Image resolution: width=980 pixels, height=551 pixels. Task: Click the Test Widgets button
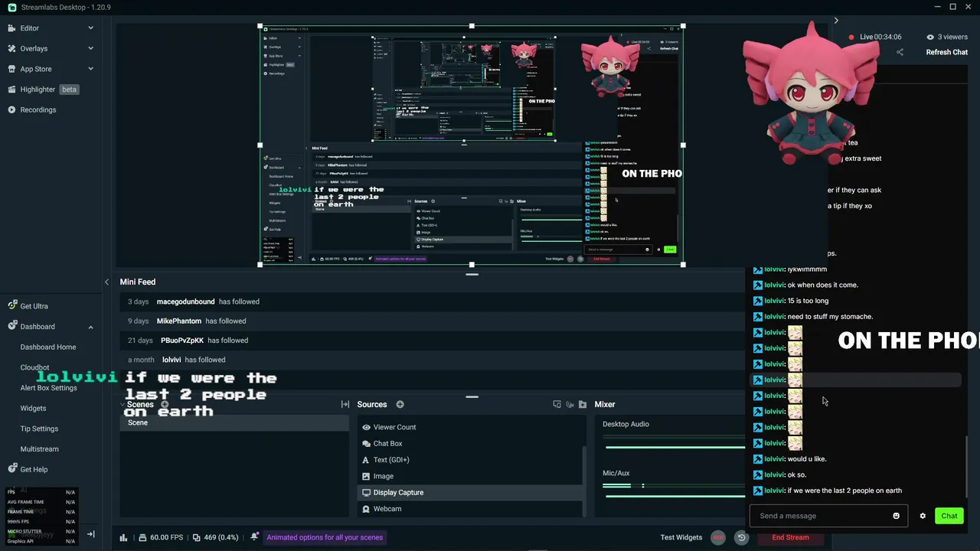point(681,537)
